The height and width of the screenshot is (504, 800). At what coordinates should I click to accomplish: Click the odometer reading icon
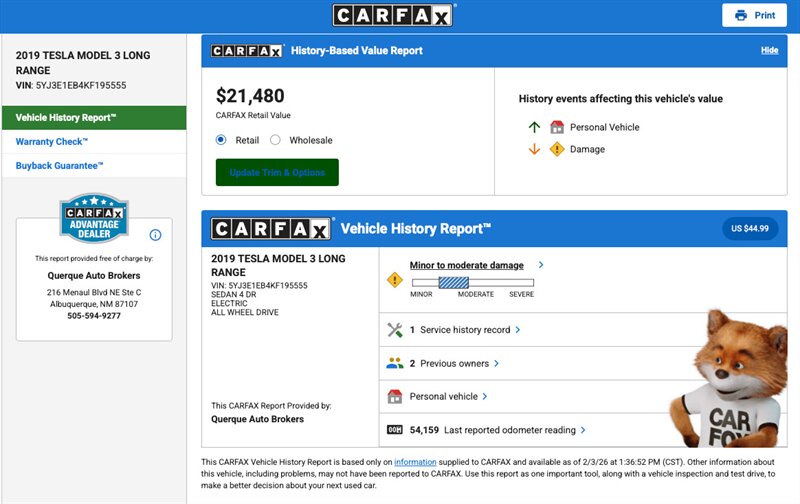394,430
